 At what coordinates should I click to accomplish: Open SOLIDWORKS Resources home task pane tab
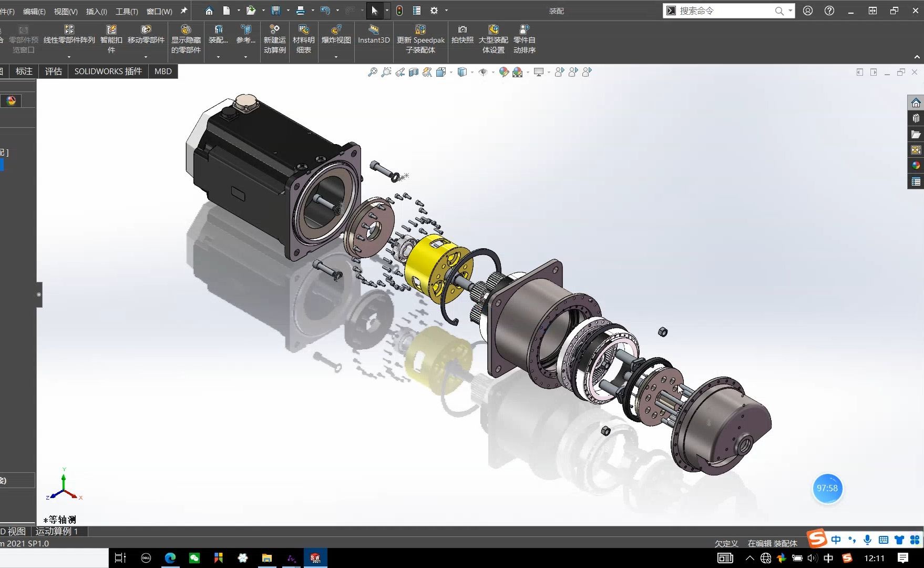[916, 103]
